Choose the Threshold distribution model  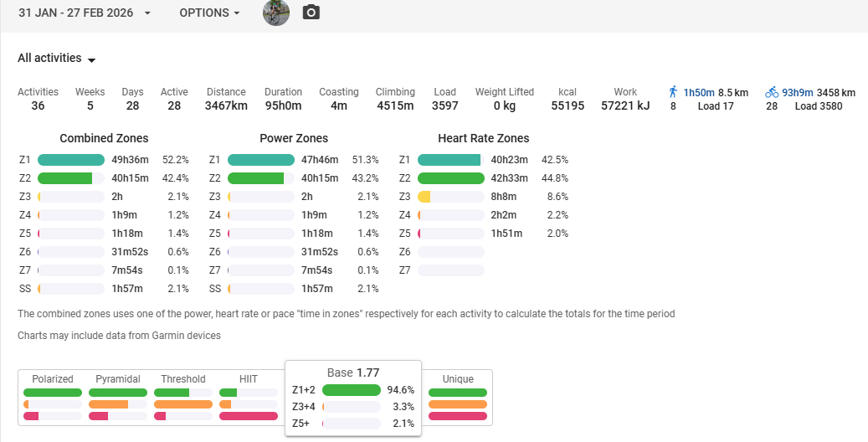[183, 398]
